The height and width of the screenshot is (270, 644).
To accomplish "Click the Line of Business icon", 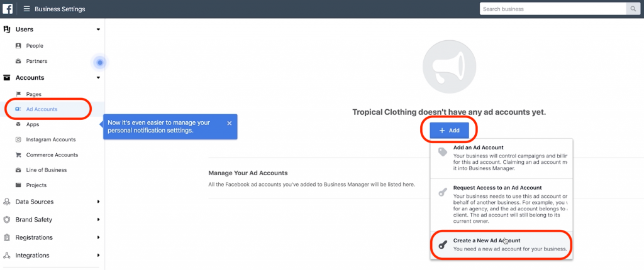I will (x=18, y=170).
